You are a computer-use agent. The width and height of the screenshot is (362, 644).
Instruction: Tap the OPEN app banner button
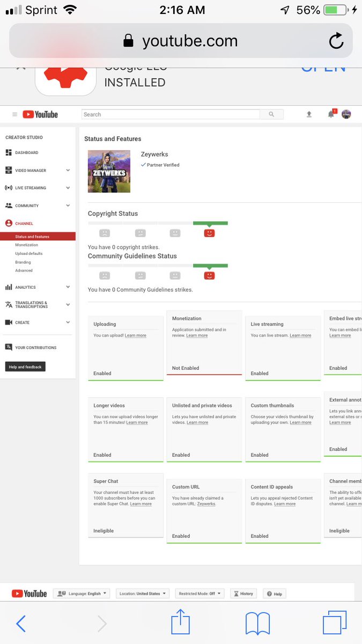click(x=323, y=68)
